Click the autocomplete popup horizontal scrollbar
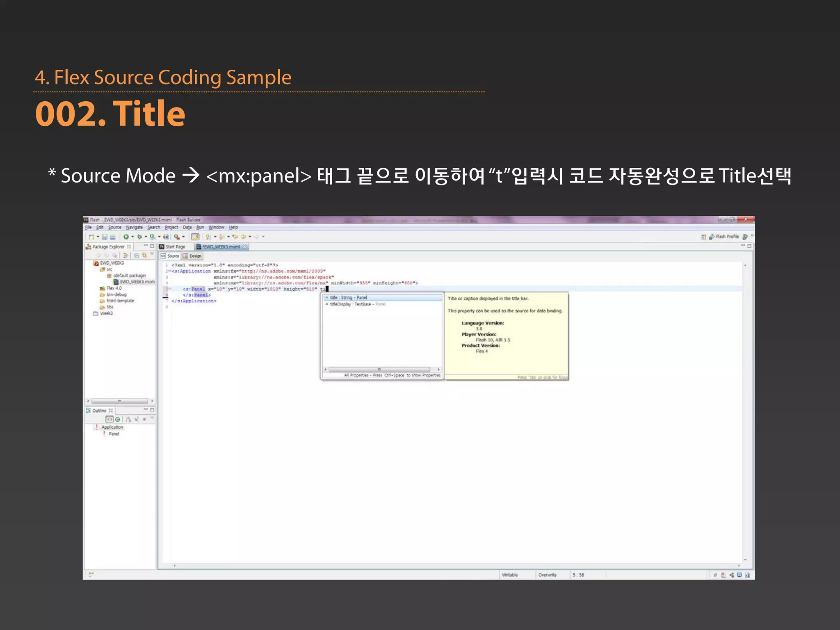840x630 pixels. [379, 370]
